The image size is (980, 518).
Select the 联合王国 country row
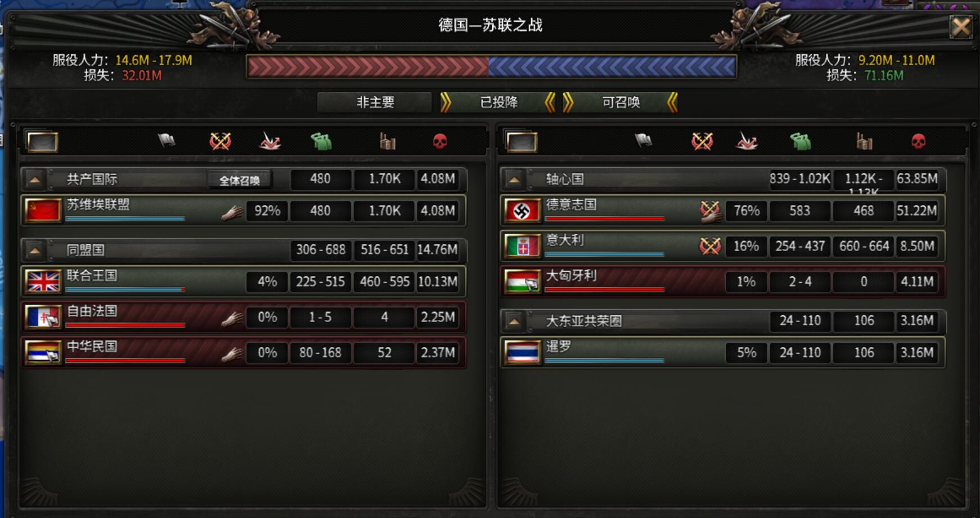[x=244, y=282]
